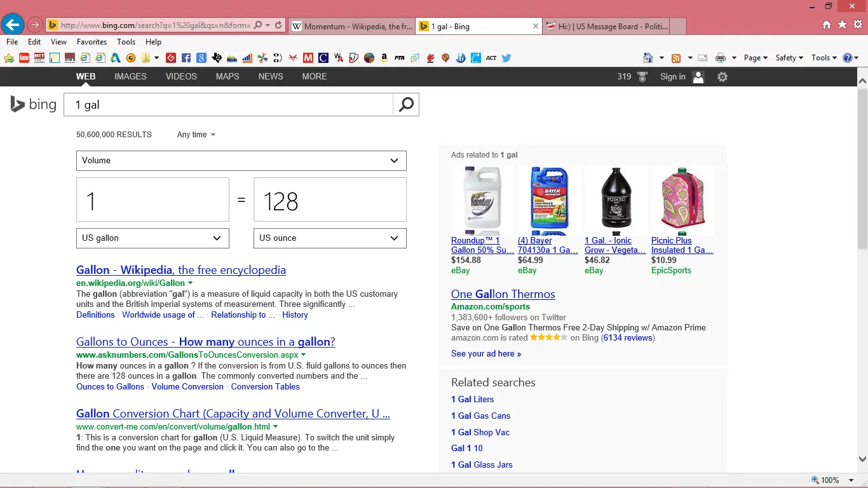
Task: Select the MAPS search tab
Action: click(x=227, y=76)
